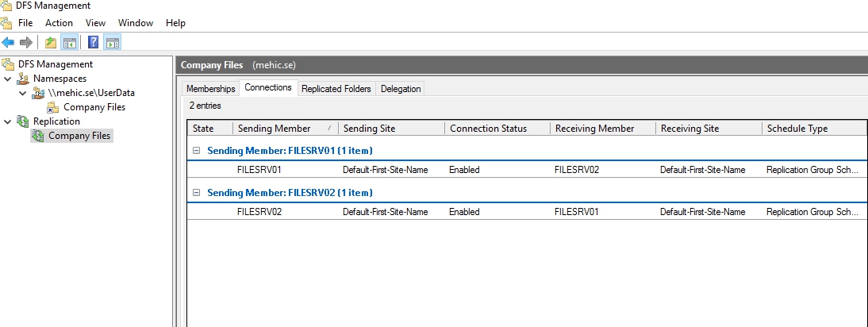Screen dimensions: 868x327
Task: Collapse the Replication tree node
Action: 8,121
